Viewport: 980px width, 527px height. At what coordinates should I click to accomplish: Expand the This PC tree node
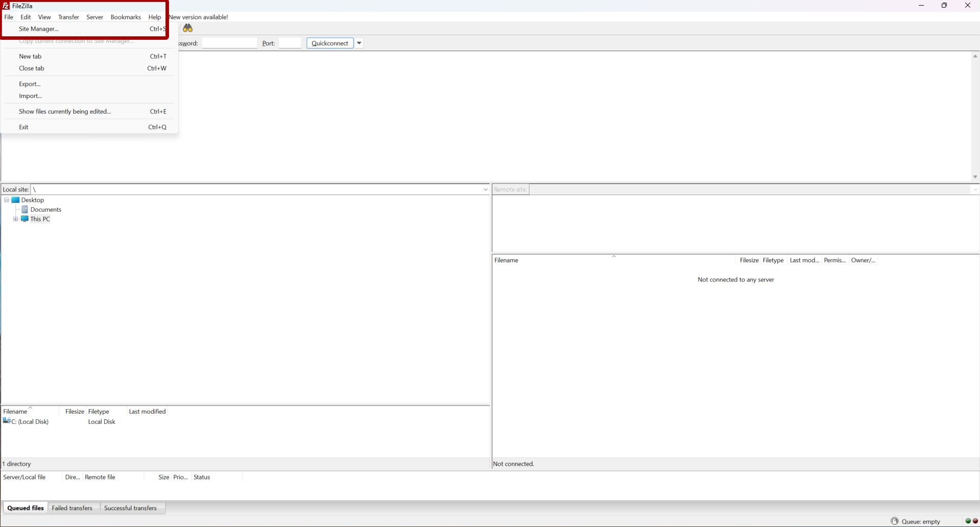point(16,219)
